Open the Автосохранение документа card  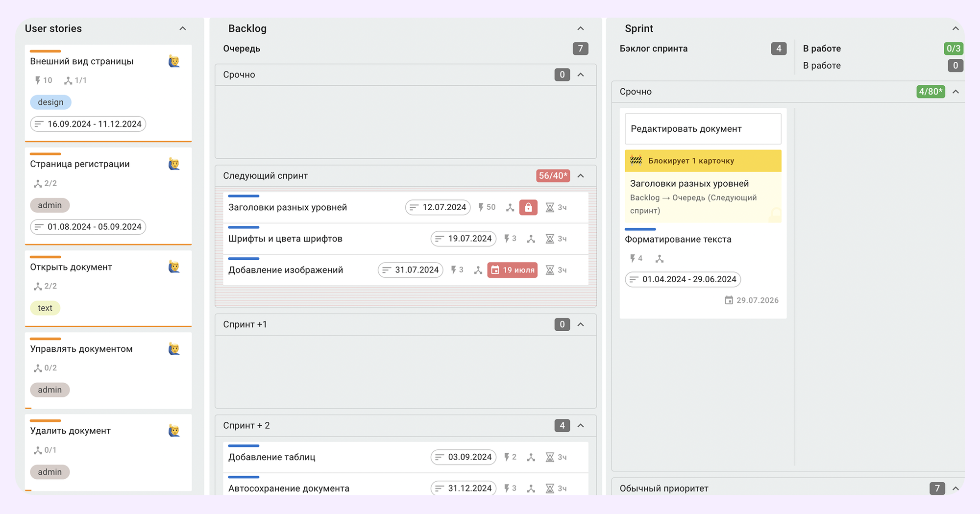click(289, 489)
